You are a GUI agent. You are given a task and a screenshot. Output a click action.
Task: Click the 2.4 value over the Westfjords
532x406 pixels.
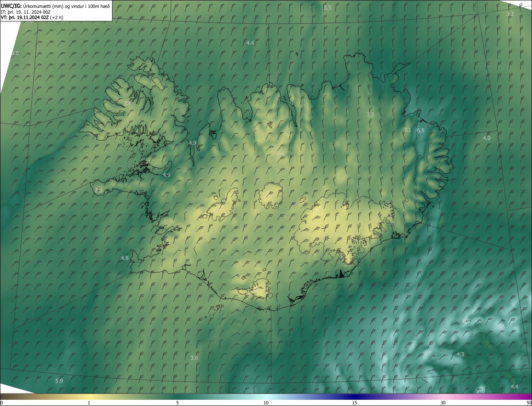click(x=127, y=103)
